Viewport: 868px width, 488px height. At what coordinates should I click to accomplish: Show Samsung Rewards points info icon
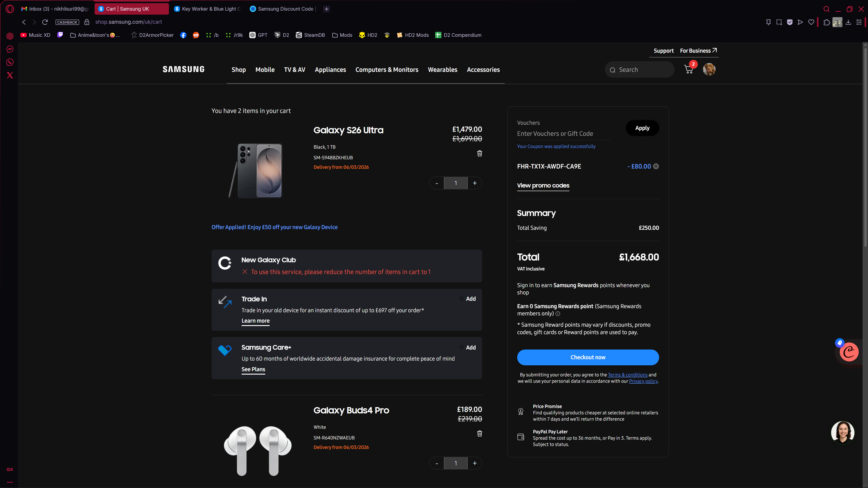pos(558,314)
